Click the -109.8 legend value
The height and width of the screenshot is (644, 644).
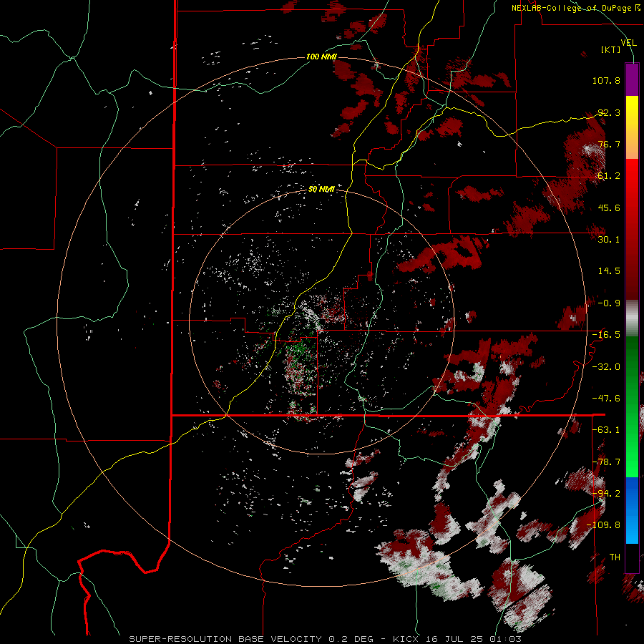coord(604,525)
